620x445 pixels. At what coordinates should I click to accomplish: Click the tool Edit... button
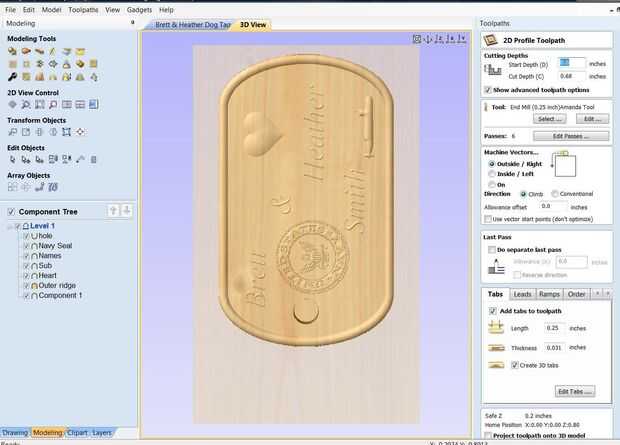tap(592, 119)
